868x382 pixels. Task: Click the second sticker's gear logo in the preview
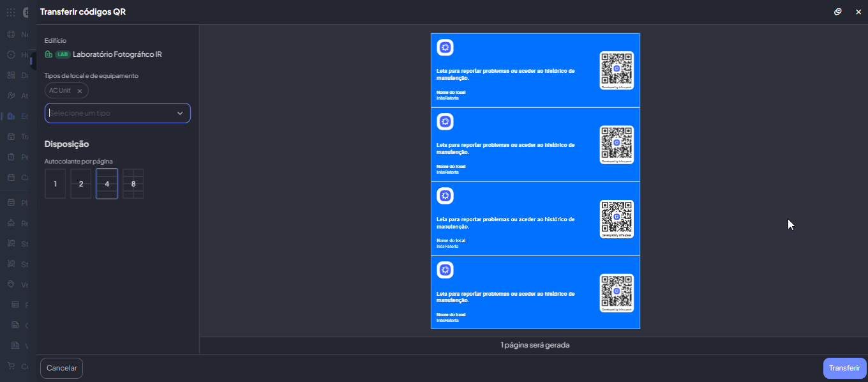tap(445, 121)
